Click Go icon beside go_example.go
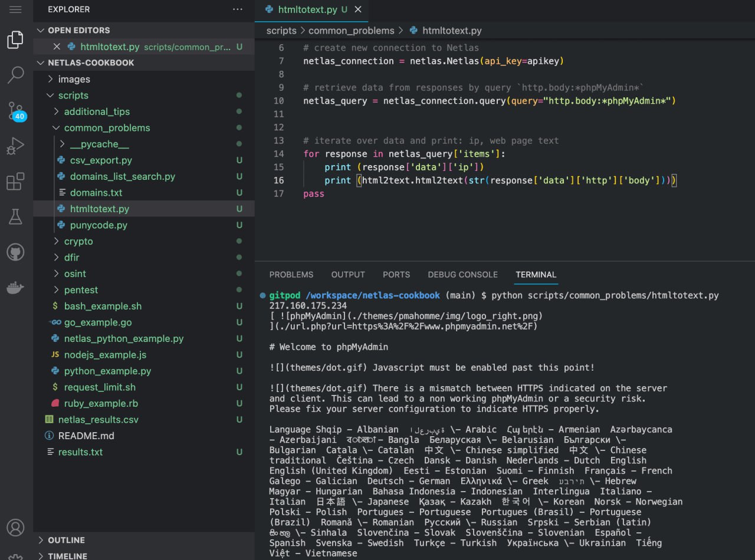Viewport: 755px width, 560px height. tap(55, 322)
